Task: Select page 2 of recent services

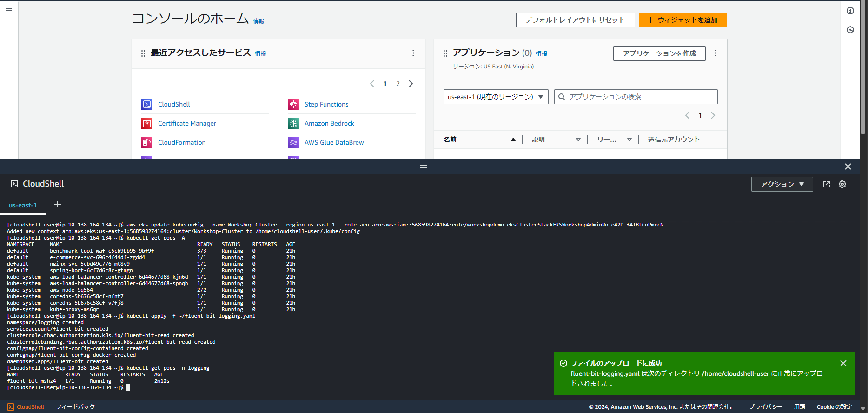Action: (x=398, y=84)
